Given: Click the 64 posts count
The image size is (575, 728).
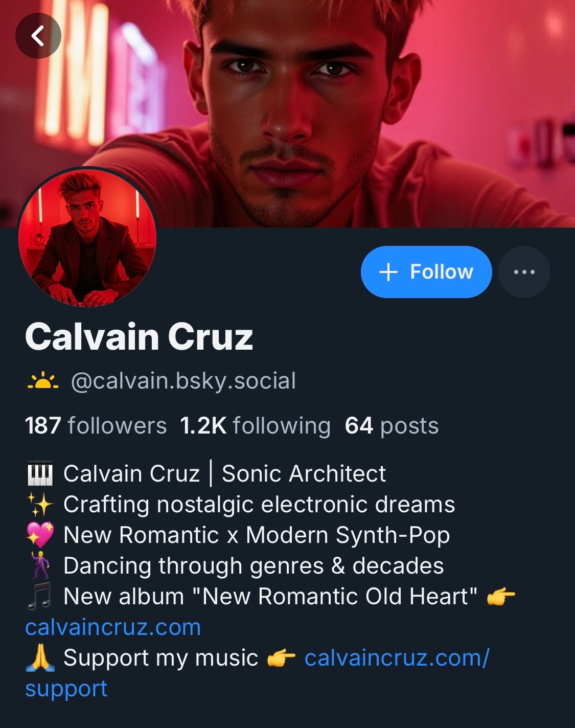Looking at the screenshot, I should (x=392, y=425).
